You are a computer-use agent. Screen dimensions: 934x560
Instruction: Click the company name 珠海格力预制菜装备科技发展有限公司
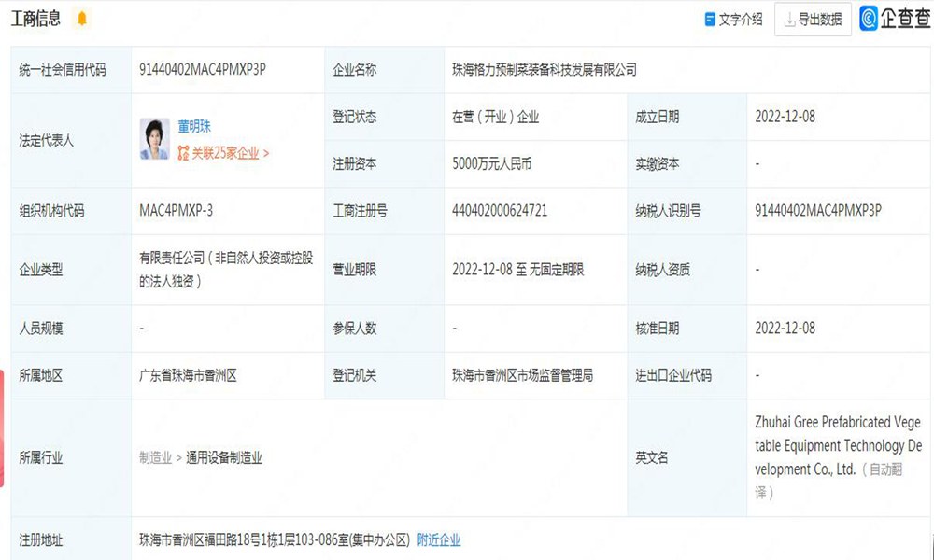(544, 70)
